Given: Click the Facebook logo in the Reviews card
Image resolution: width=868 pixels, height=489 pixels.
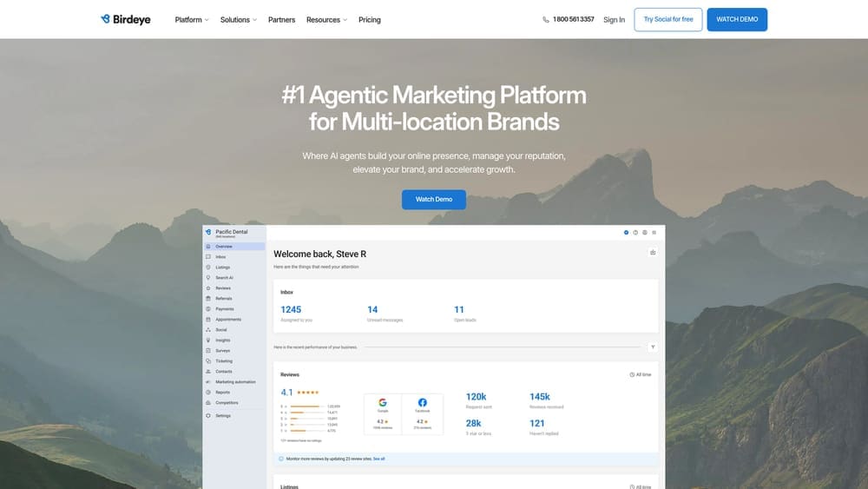Looking at the screenshot, I should click(x=423, y=403).
